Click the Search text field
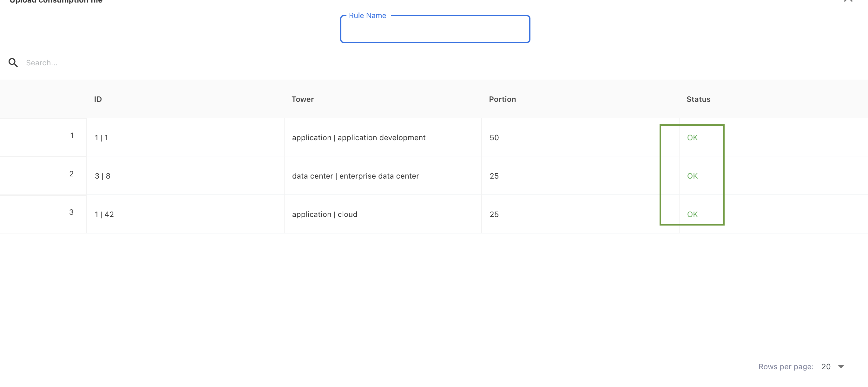 point(135,62)
